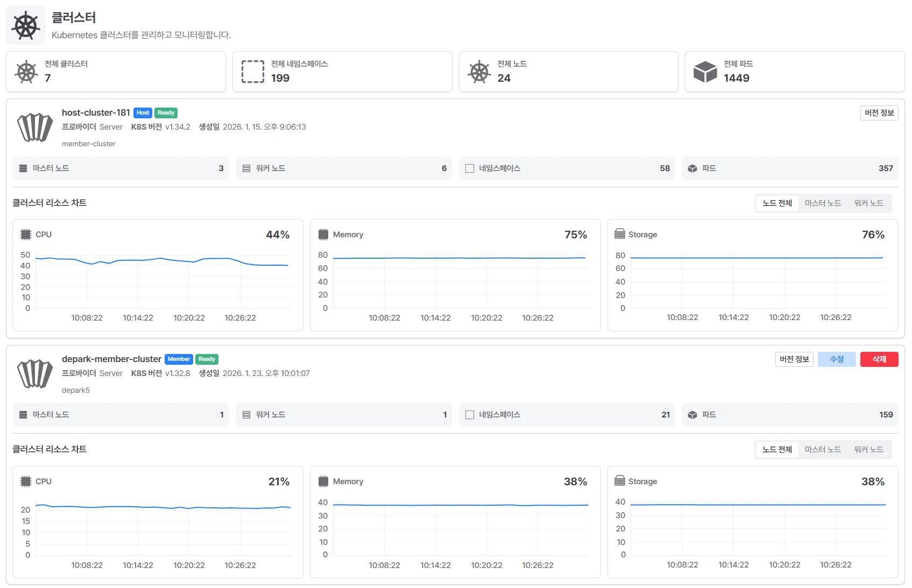912x588 pixels.
Task: Switch to 워커 노드 tab for host-cluster-181
Action: (868, 203)
